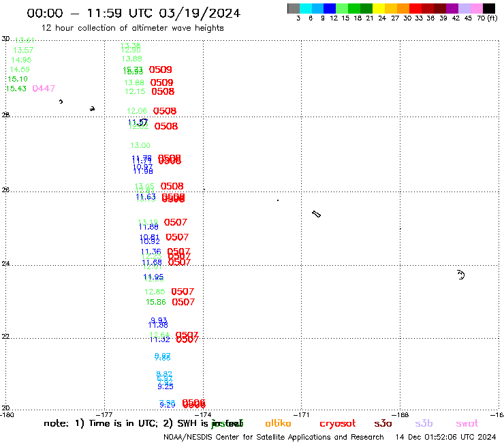Select the date range title '00:00 – 11:59 UTC 03/19/2024'
The width and height of the screenshot is (504, 443).
[x=133, y=13]
